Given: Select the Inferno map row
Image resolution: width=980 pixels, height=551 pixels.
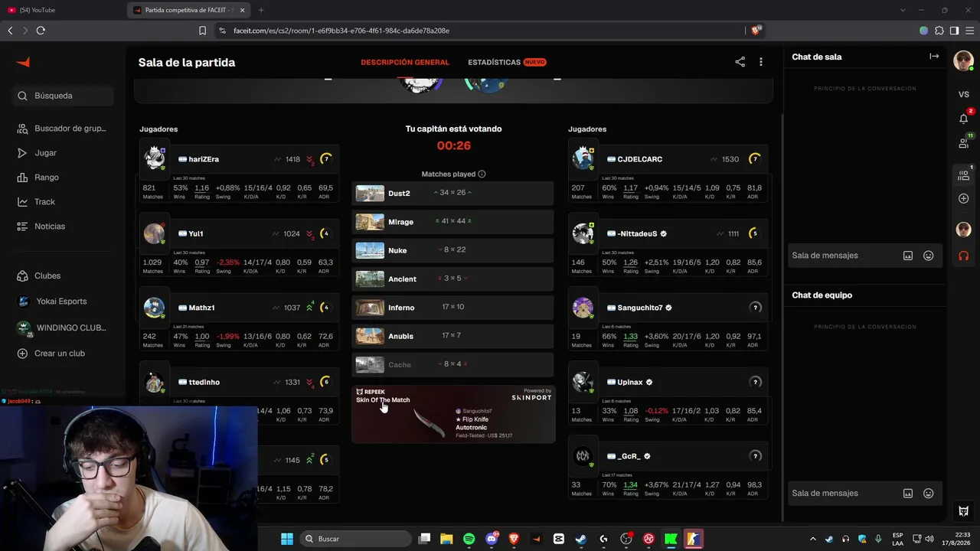Looking at the screenshot, I should tap(452, 308).
